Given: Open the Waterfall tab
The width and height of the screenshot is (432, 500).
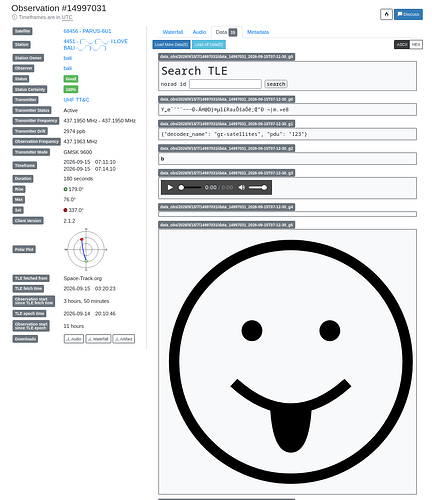Looking at the screenshot, I should pos(173,32).
